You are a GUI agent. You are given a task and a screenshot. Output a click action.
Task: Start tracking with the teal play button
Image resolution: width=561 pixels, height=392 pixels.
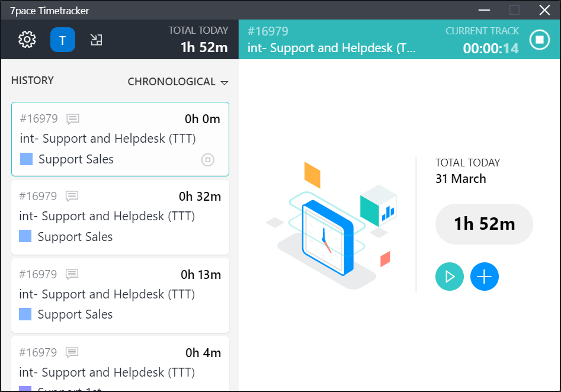click(450, 277)
